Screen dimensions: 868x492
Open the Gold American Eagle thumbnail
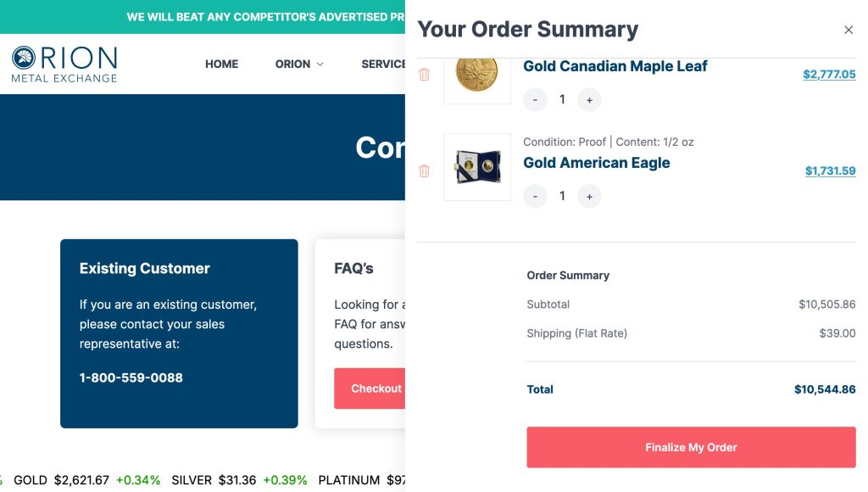[x=477, y=167]
